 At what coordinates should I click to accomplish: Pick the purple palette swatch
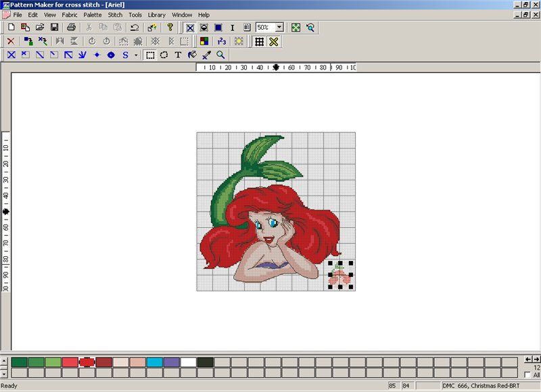[172, 362]
